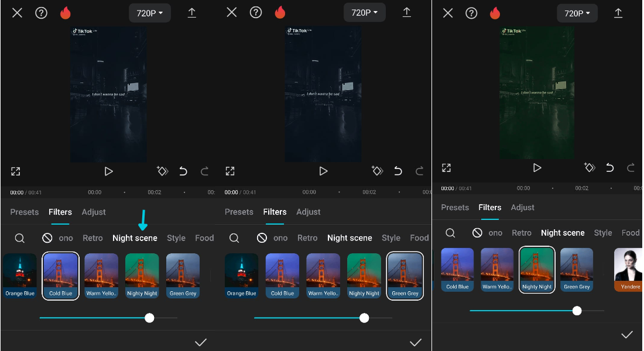The height and width of the screenshot is (351, 644).
Task: Open 720P resolution dropdown in left panel
Action: [x=149, y=13]
